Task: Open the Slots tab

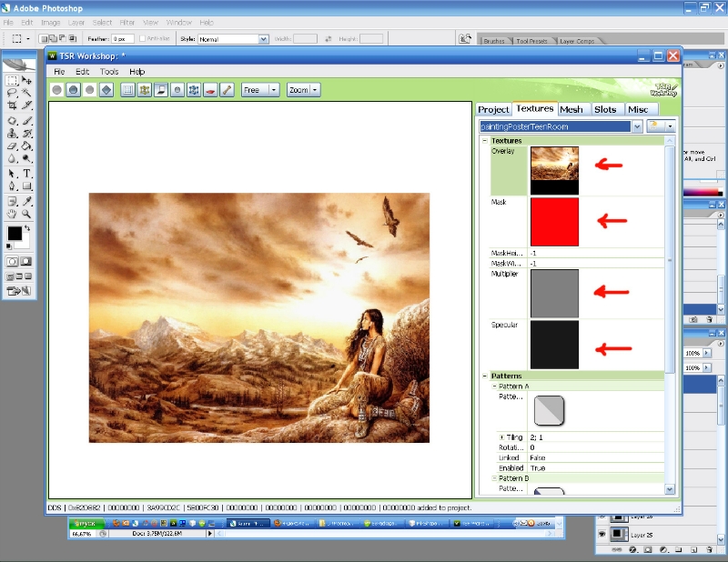Action: tap(605, 109)
